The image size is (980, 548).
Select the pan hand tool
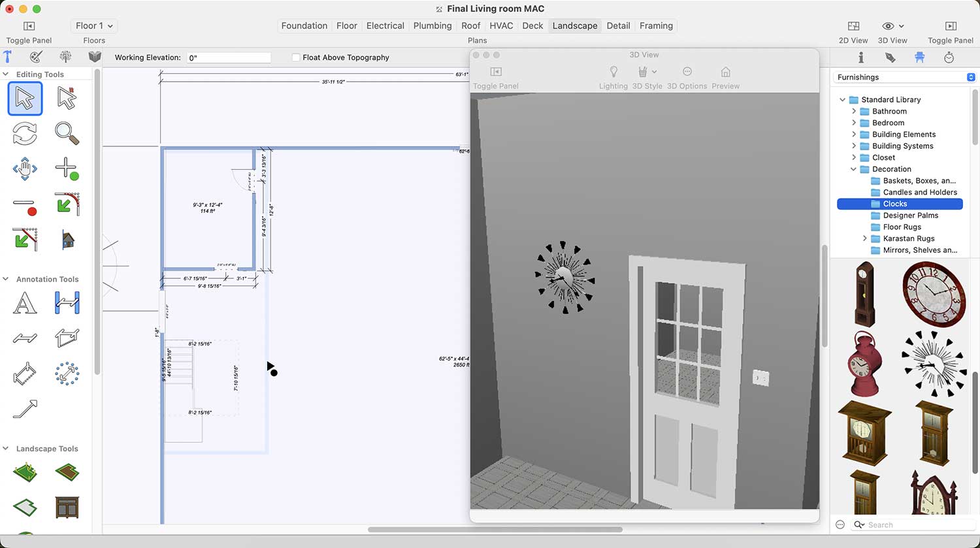(25, 169)
